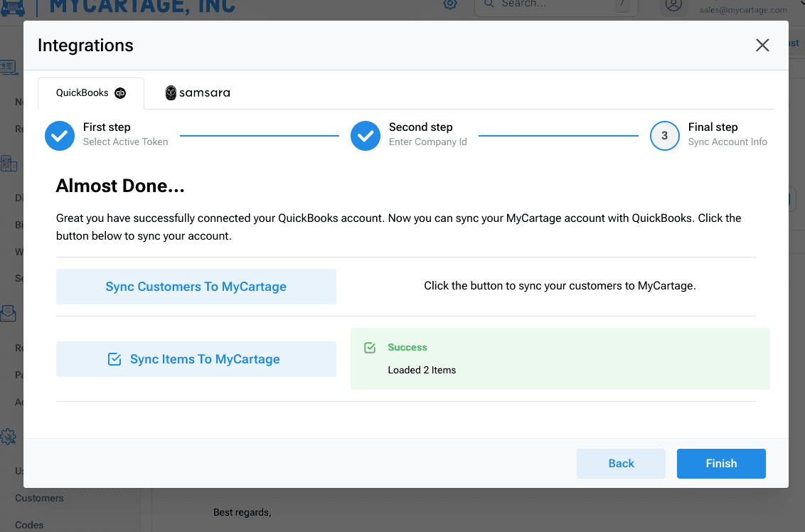Viewport: 805px width, 532px height.
Task: Click the 'Second step' label text
Action: coord(420,127)
